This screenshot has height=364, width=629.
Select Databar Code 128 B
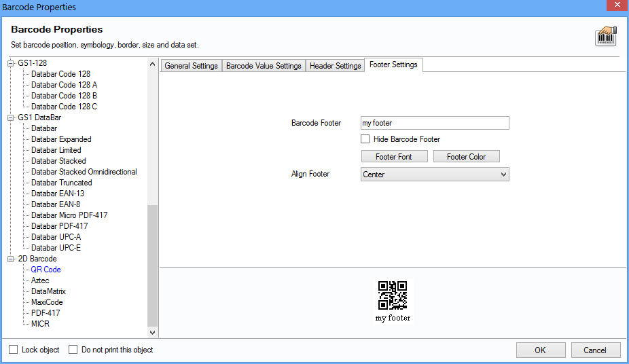[64, 95]
